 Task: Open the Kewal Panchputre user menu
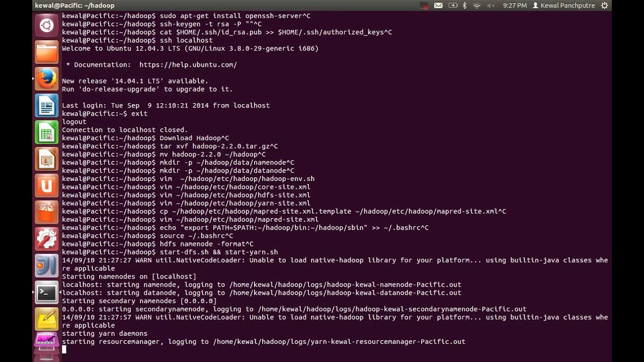tap(563, 6)
